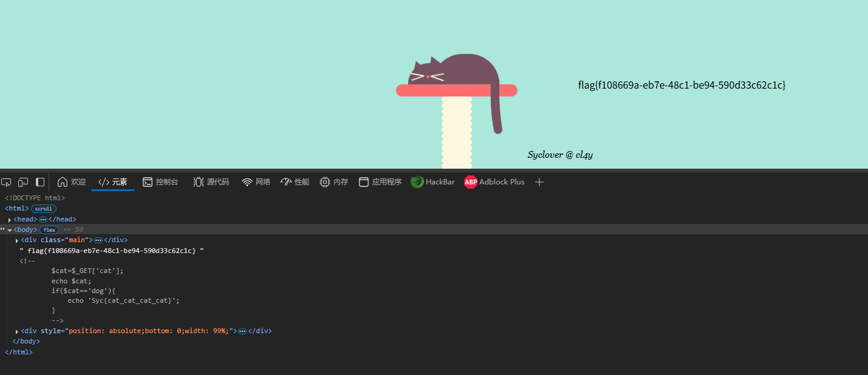Collapse the body element node
The image size is (868, 375).
pyautogui.click(x=10, y=230)
